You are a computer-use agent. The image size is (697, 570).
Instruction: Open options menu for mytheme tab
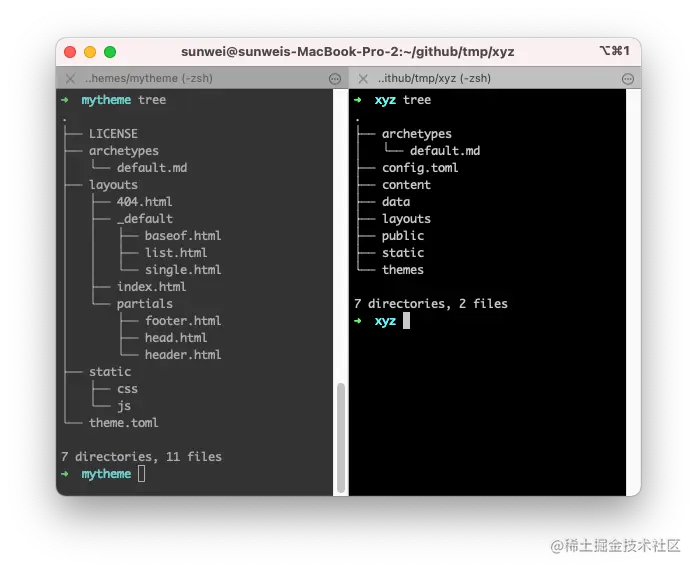click(x=335, y=79)
